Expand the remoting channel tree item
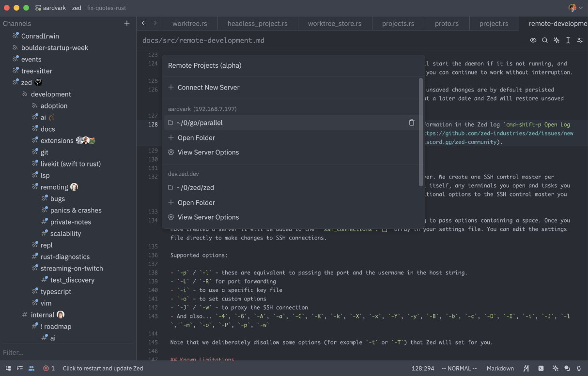This screenshot has height=376, width=588. coord(55,187)
